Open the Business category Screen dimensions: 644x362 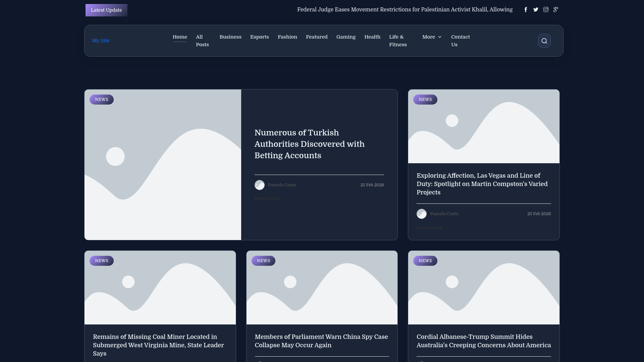coord(230,37)
